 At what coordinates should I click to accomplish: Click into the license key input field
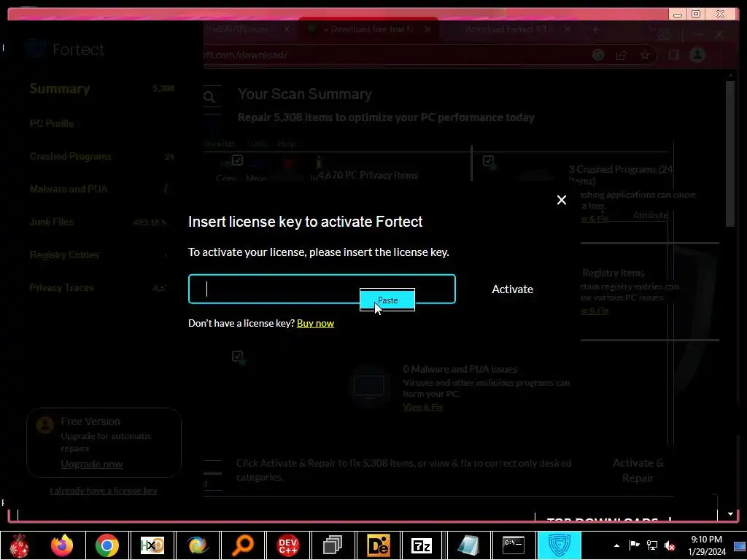pyautogui.click(x=322, y=289)
